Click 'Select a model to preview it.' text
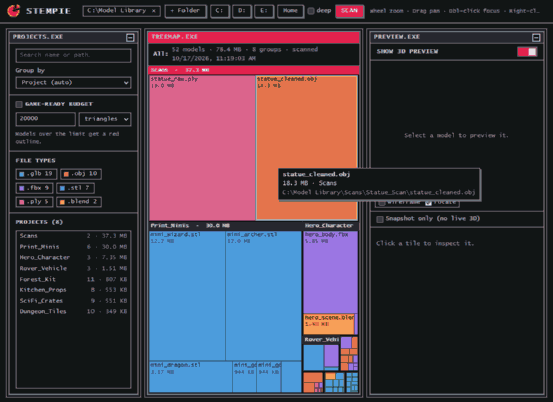This screenshot has height=402, width=553. (456, 135)
